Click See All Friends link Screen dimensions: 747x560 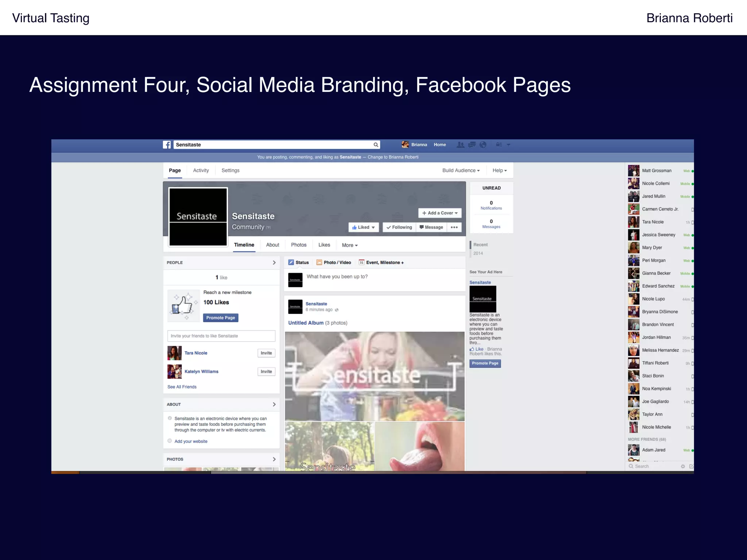182,387
